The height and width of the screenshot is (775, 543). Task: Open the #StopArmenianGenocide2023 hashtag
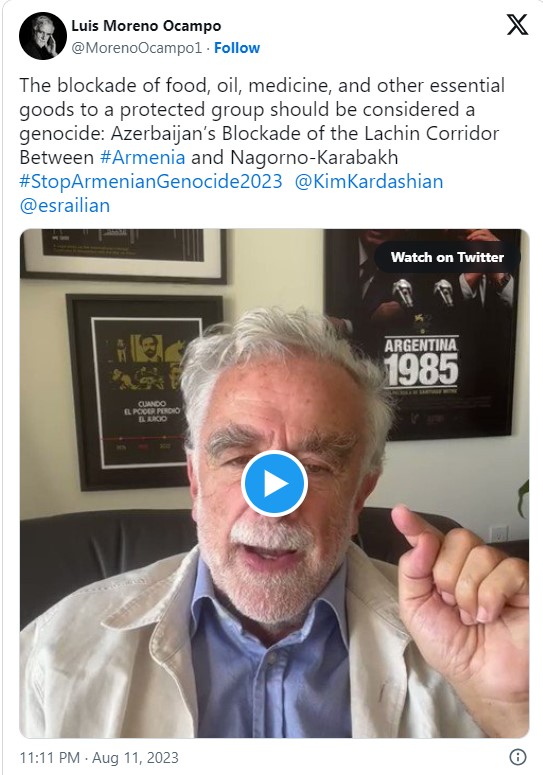coord(151,181)
